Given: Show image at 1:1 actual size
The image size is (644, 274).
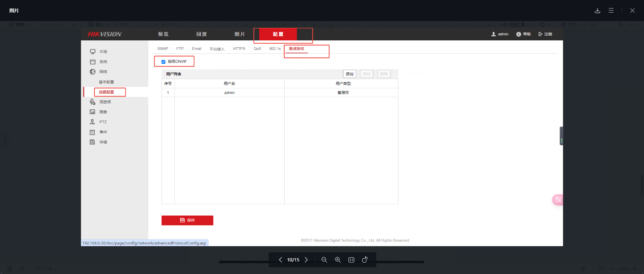Looking at the screenshot, I should [351, 260].
